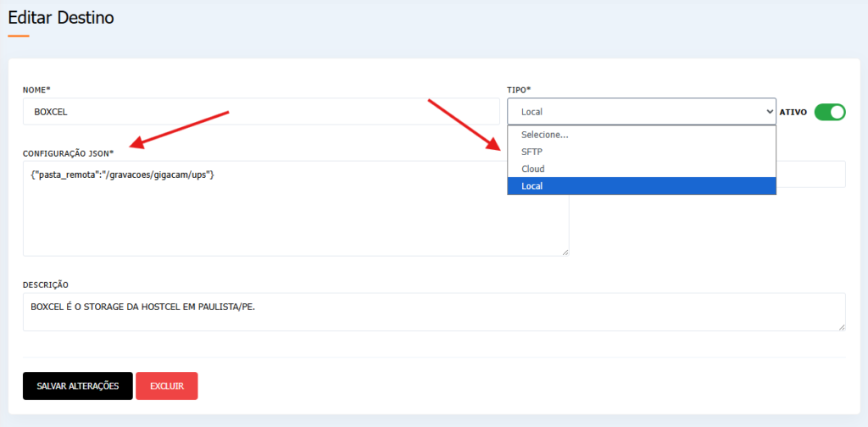Click the DESCRIÇÃO label

pos(46,285)
